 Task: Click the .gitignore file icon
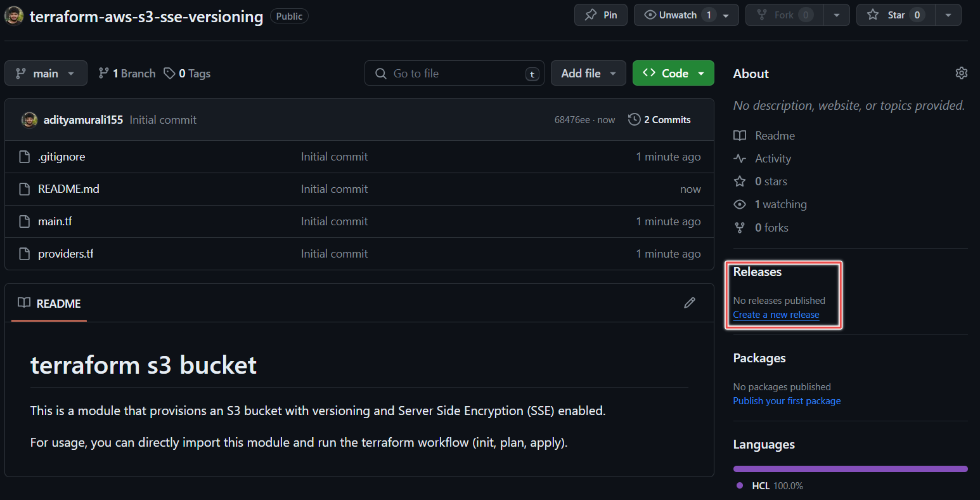24,157
